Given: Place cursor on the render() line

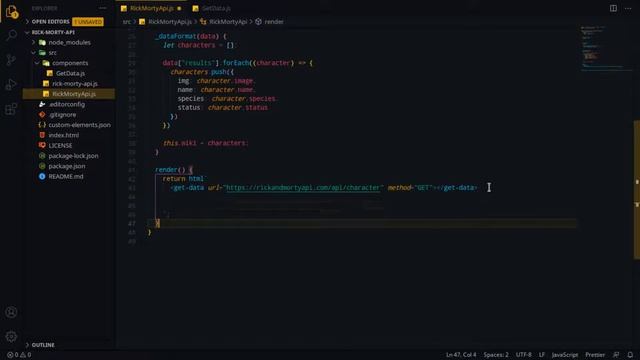Looking at the screenshot, I should 173,170.
